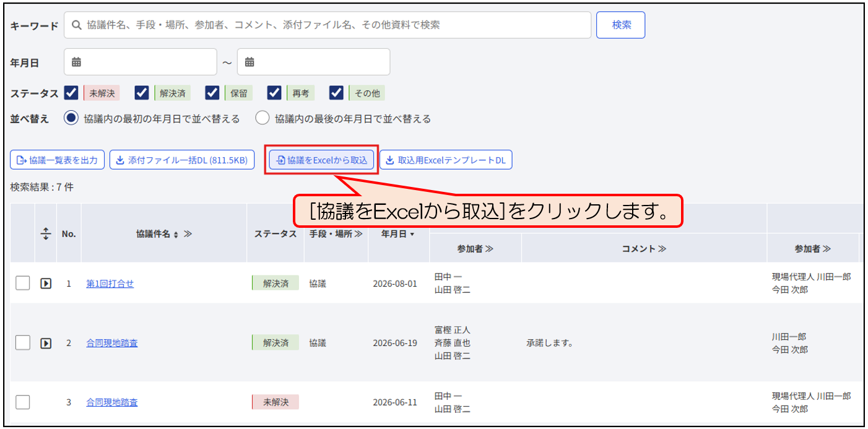
Task: Expand the 手段・場所 column chevrons
Action: [358, 234]
